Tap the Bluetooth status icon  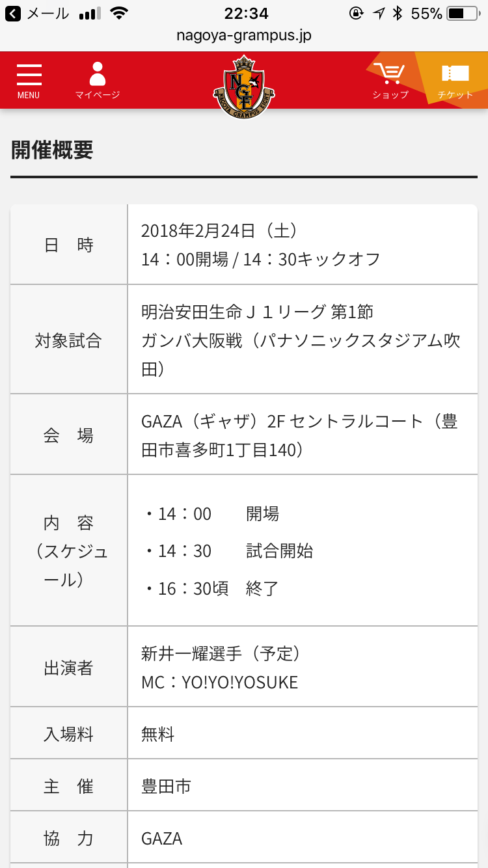point(398,13)
